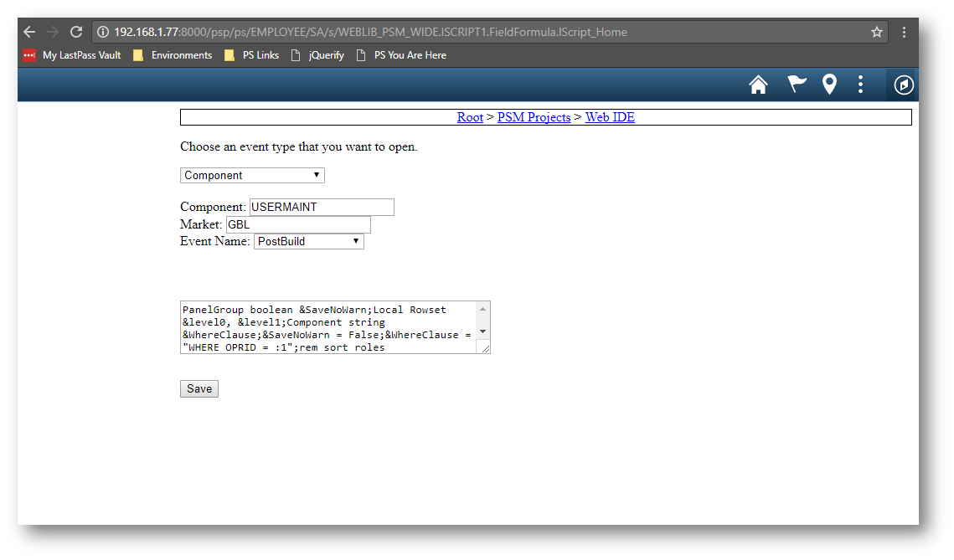Click the Root breadcrumb link

(x=470, y=117)
